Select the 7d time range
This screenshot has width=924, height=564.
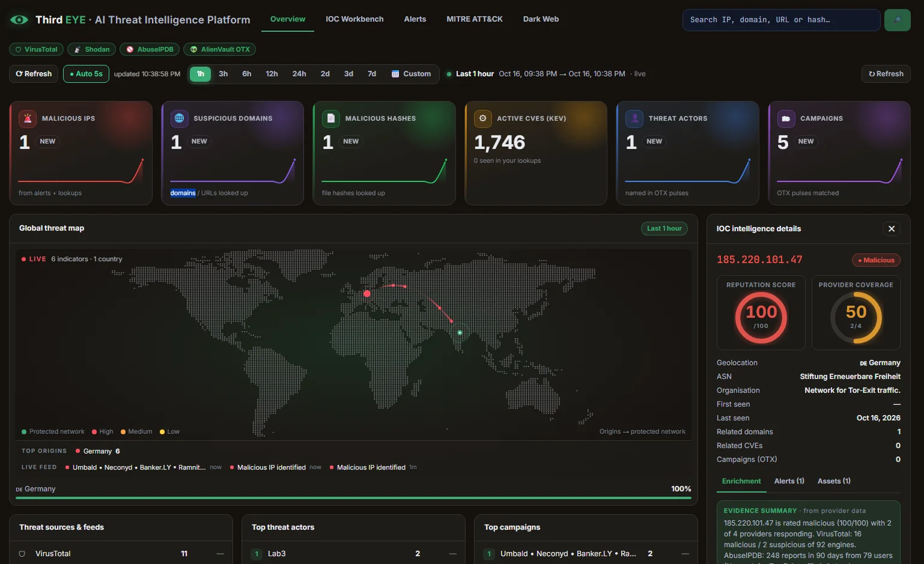372,74
